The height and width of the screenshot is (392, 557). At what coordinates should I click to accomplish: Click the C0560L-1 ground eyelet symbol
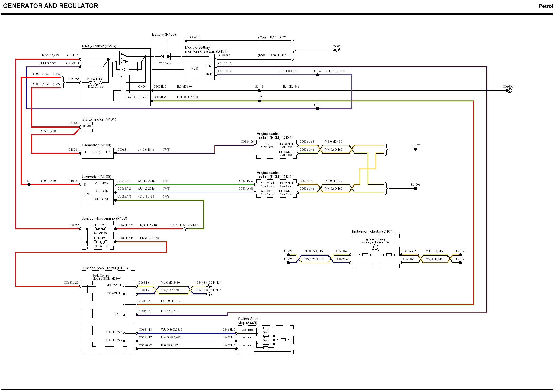pos(509,91)
